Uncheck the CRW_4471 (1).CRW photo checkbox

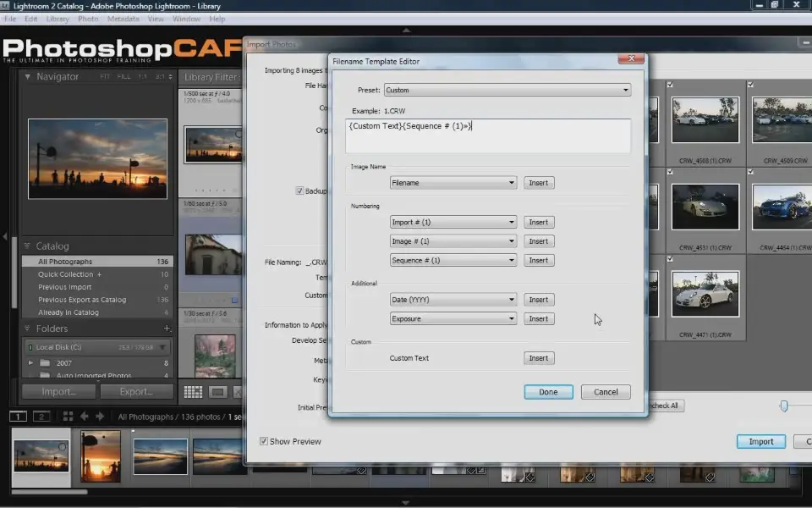[x=670, y=259]
